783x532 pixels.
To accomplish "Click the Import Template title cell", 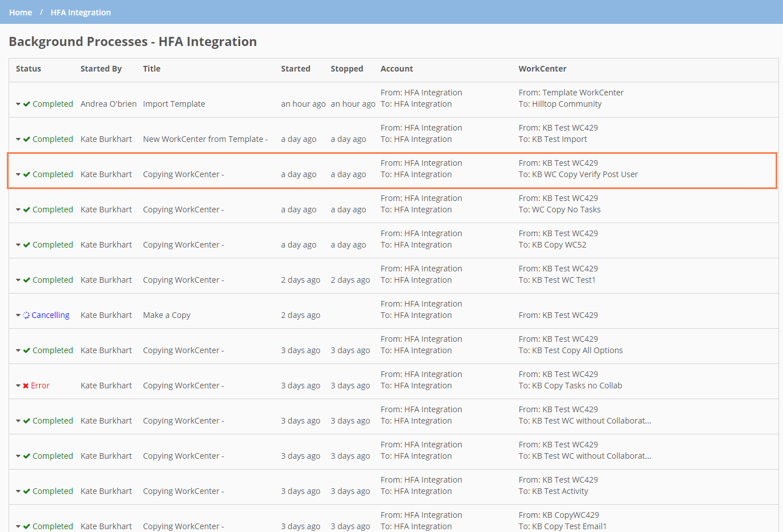I will point(174,104).
